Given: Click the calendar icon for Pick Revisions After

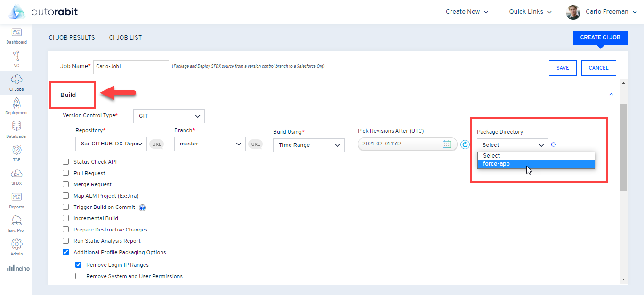Looking at the screenshot, I should [447, 144].
